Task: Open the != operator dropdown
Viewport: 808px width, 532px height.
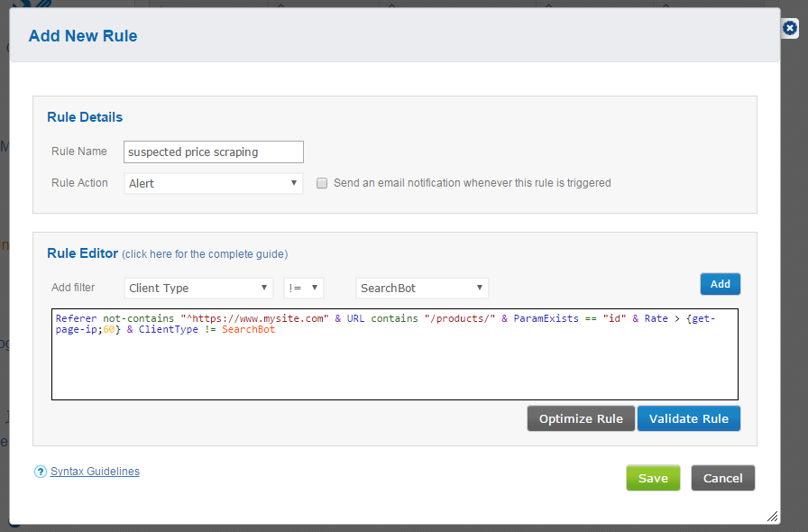Action: click(x=304, y=289)
